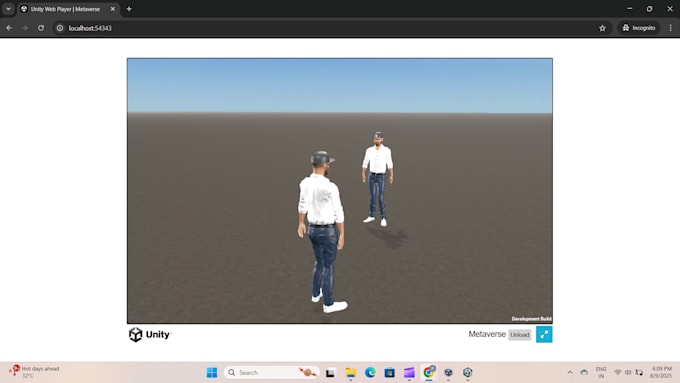Click the foreground avatar with cap
Image resolution: width=680 pixels, height=383 pixels.
click(322, 231)
